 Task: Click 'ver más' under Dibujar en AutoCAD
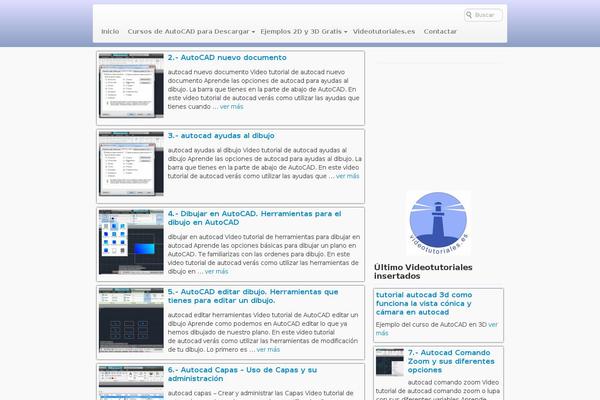tap(217, 271)
